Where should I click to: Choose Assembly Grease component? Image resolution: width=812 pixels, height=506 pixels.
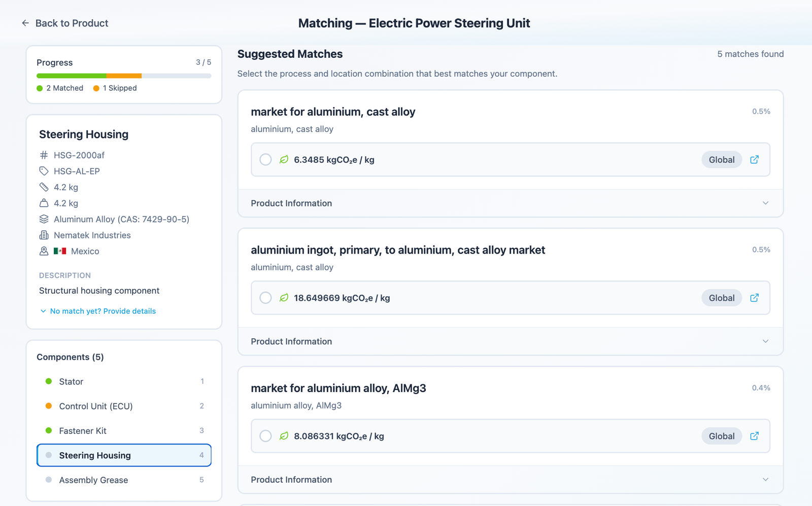pos(93,480)
